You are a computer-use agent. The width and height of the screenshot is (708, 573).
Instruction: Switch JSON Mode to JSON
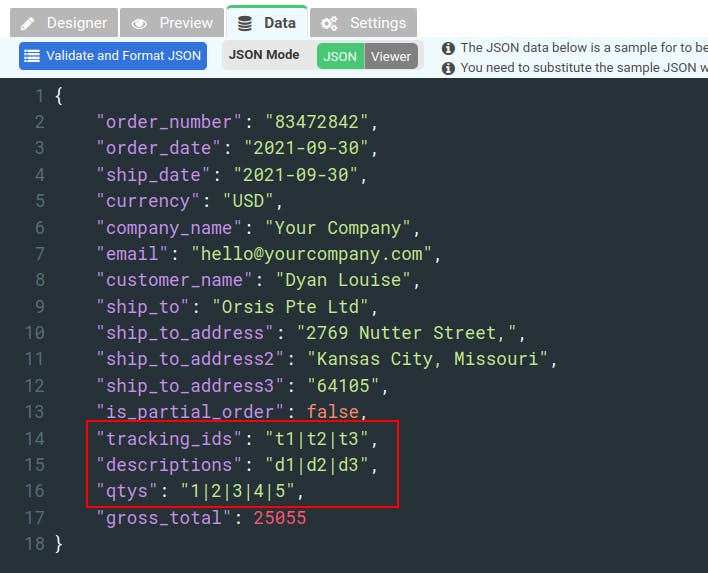pyautogui.click(x=340, y=56)
